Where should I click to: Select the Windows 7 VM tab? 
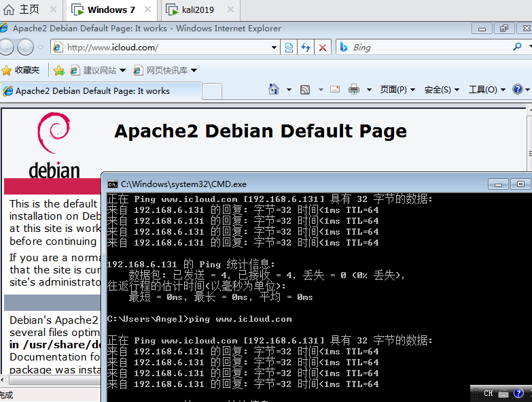[x=111, y=10]
